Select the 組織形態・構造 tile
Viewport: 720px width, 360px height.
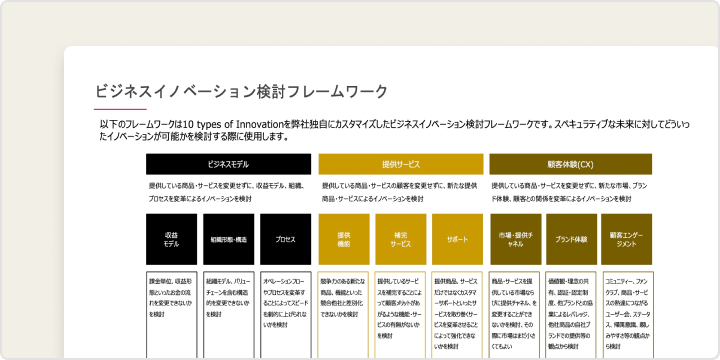click(x=229, y=239)
